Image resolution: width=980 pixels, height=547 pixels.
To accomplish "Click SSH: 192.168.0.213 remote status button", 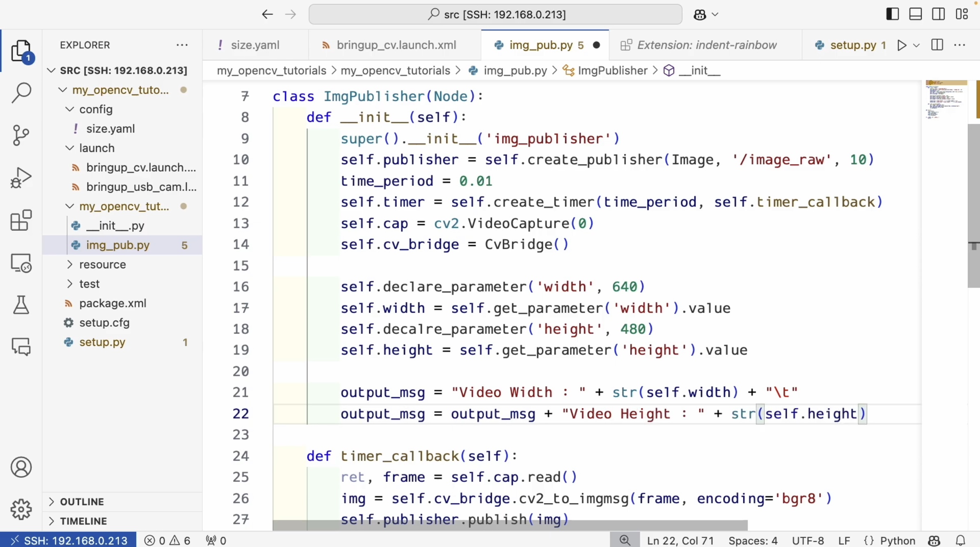I will coord(69,540).
